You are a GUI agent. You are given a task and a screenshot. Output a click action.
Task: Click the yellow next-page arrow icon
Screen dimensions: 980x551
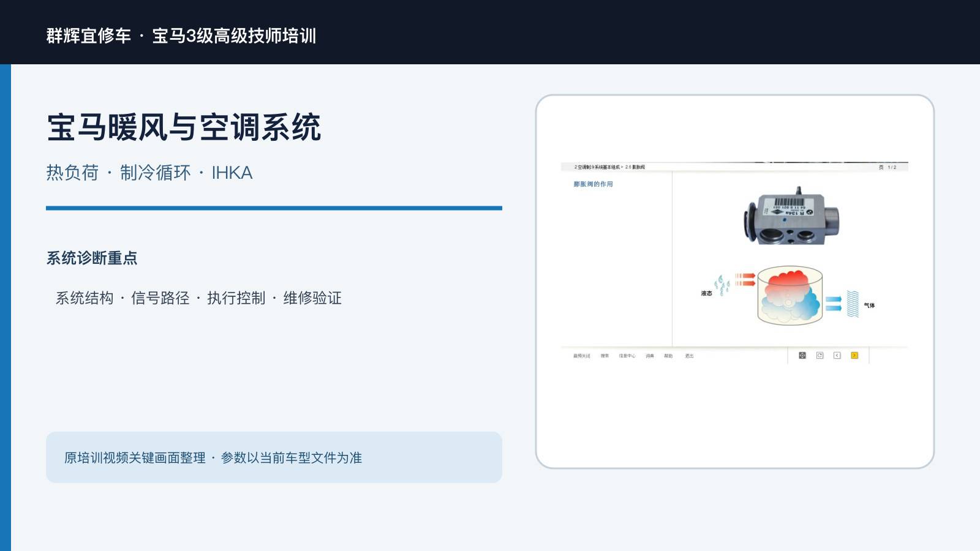854,355
